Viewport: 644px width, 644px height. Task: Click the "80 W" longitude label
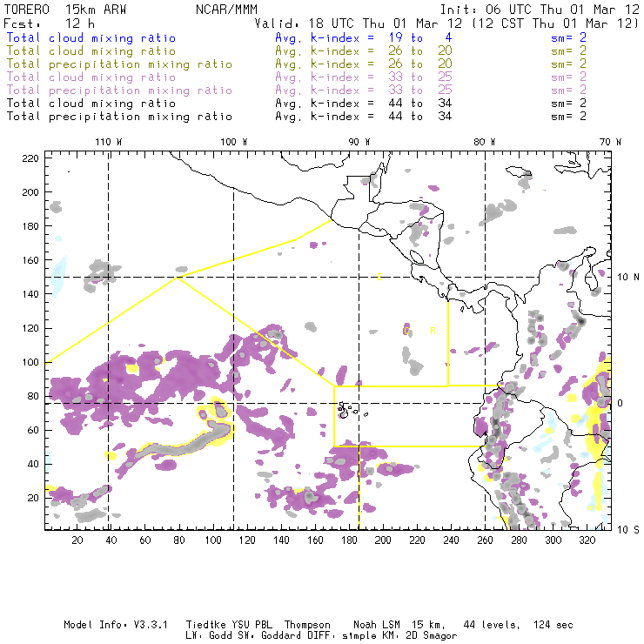tap(485, 142)
